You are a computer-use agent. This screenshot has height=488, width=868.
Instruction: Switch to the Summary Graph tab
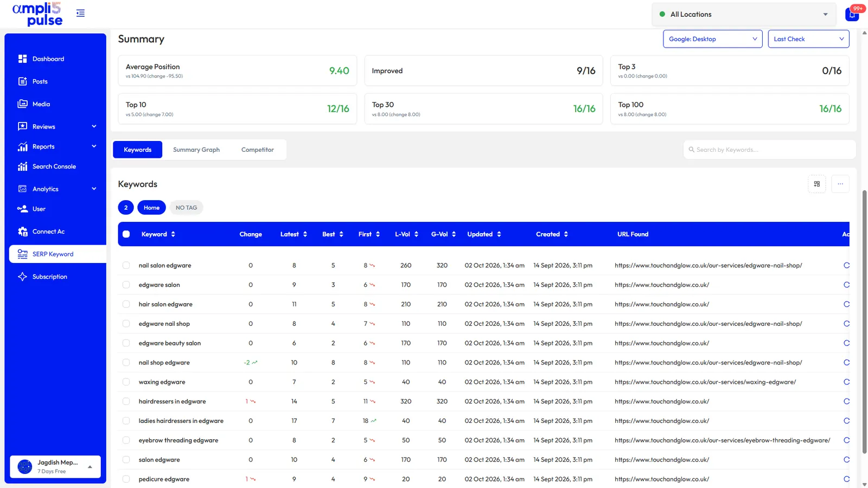(196, 150)
